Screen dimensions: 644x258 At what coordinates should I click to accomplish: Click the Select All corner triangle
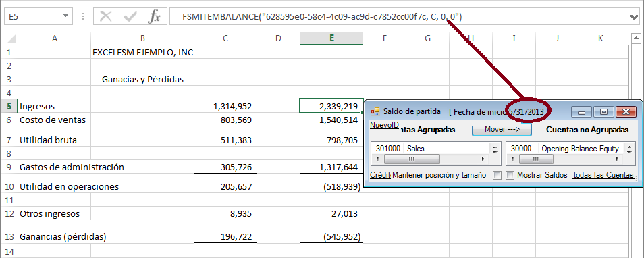click(11, 38)
